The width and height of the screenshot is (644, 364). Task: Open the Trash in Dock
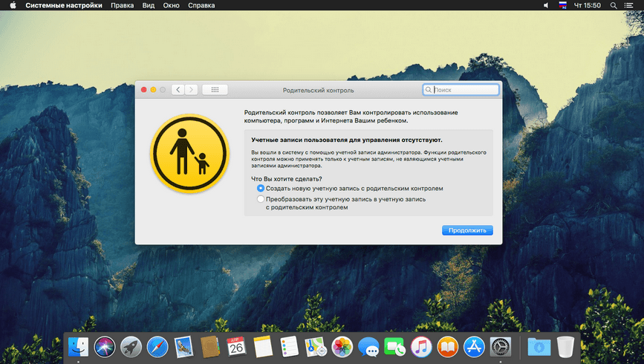pos(565,347)
